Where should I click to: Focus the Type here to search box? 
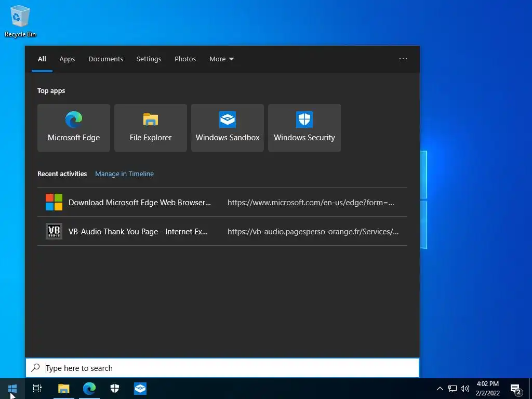tap(222, 368)
